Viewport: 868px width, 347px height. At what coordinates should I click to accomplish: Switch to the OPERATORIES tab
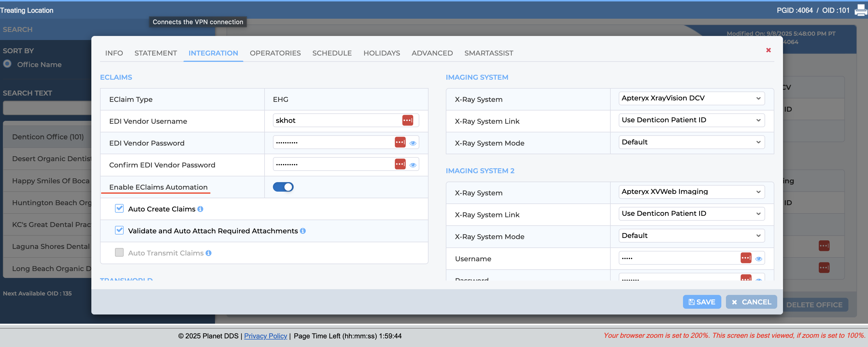tap(275, 53)
